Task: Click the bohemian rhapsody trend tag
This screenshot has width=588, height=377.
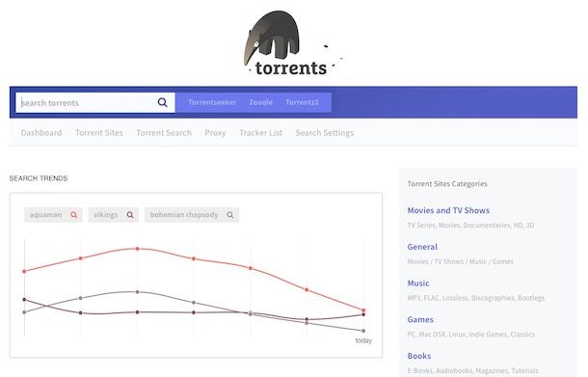Action: 192,215
